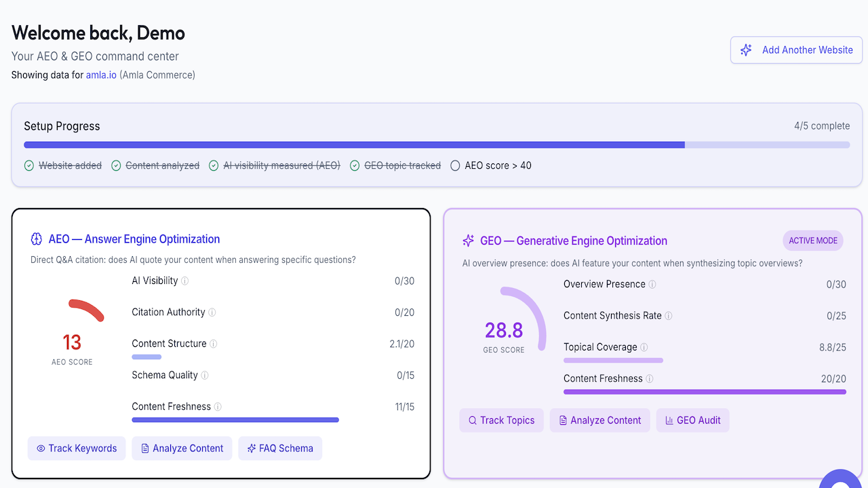Screen dimensions: 868x488
Task: Click the Content Structure progress bar
Action: coord(146,357)
